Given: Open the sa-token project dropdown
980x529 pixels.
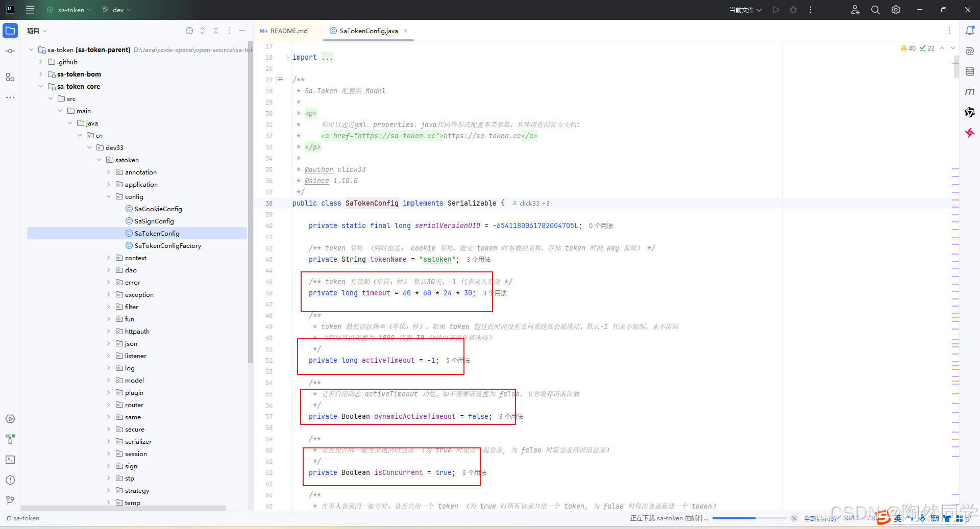Looking at the screenshot, I should [x=69, y=10].
